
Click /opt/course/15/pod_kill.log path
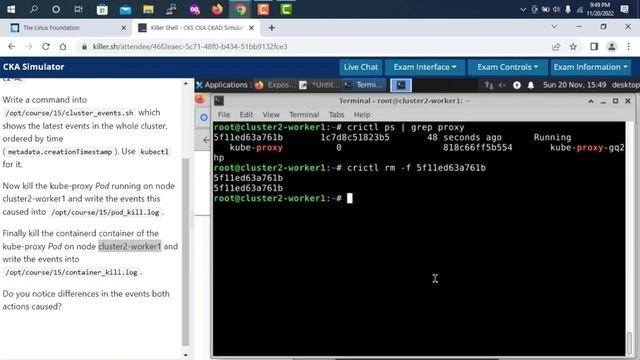pyautogui.click(x=105, y=212)
